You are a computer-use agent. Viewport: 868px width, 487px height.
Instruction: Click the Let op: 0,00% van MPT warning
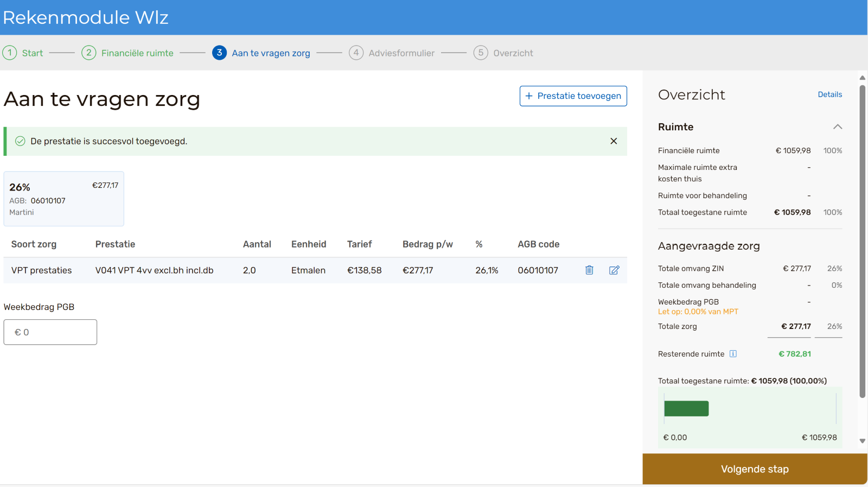coord(698,312)
